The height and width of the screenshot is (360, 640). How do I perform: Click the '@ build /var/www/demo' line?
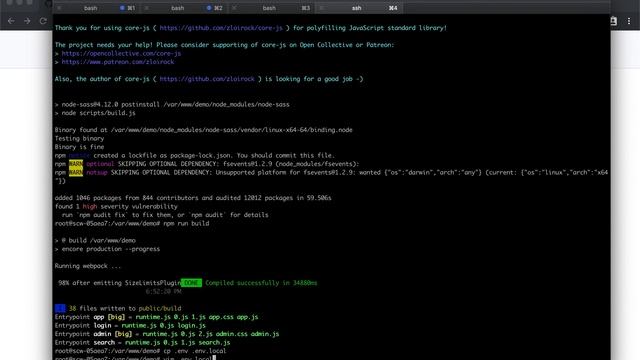click(95, 240)
